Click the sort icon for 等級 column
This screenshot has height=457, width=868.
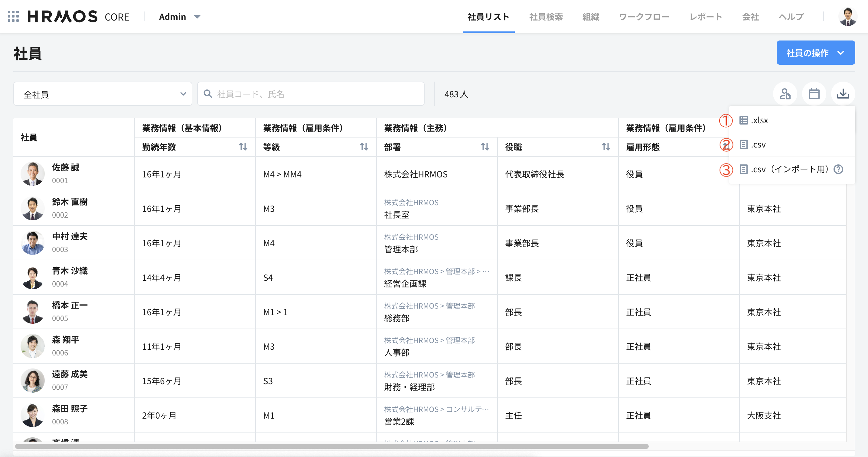[x=364, y=147]
